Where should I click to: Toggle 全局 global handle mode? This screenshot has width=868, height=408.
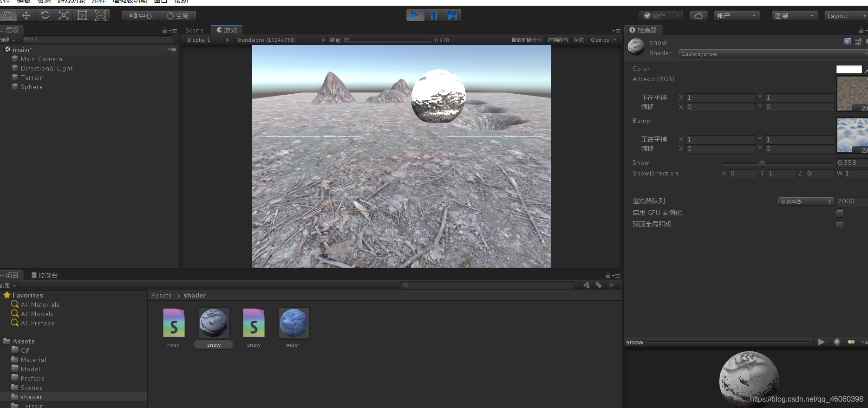coord(177,16)
